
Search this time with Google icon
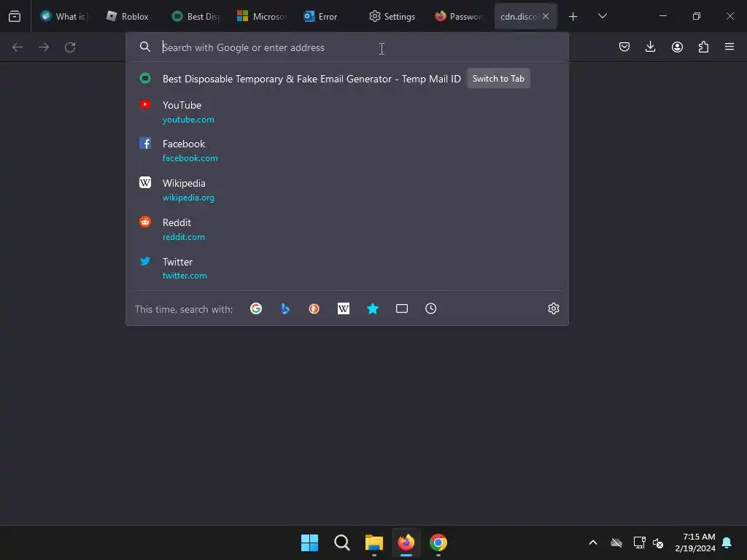point(256,308)
